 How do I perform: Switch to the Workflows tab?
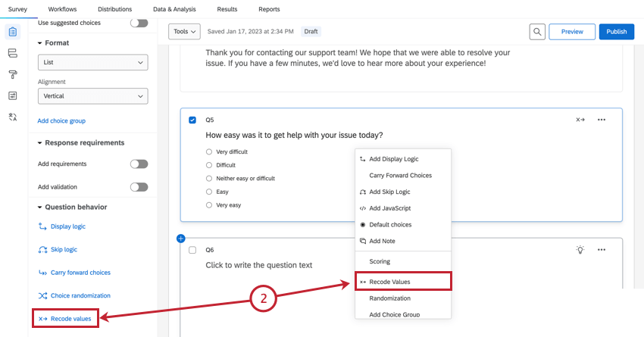[x=62, y=9]
